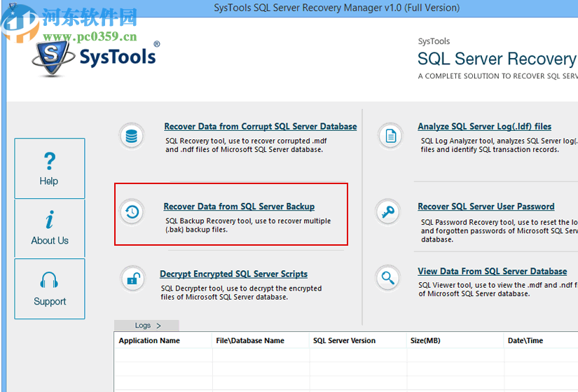Open Decrypt Encrypted SQL Server Scripts link
This screenshot has height=392, width=578.
coord(233,274)
